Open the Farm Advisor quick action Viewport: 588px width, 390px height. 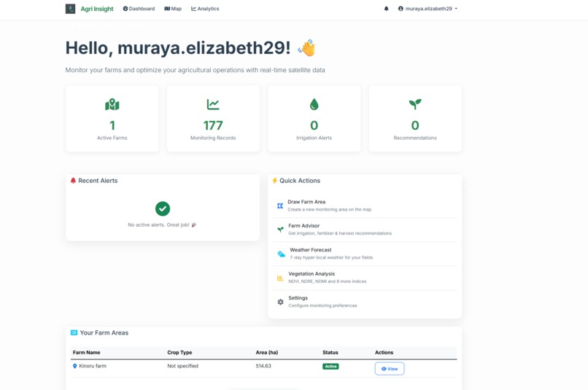pos(365,230)
